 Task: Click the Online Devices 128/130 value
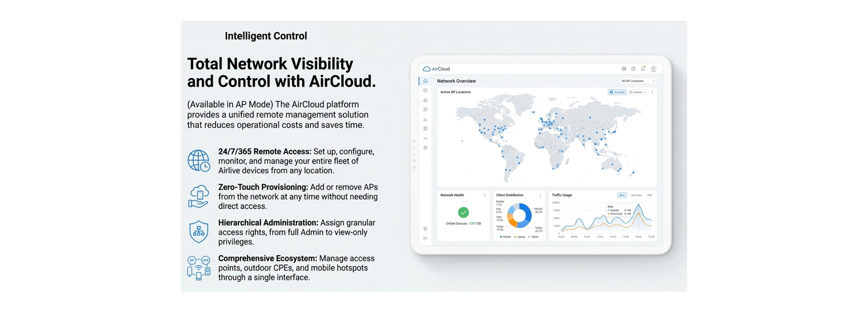pos(475,223)
